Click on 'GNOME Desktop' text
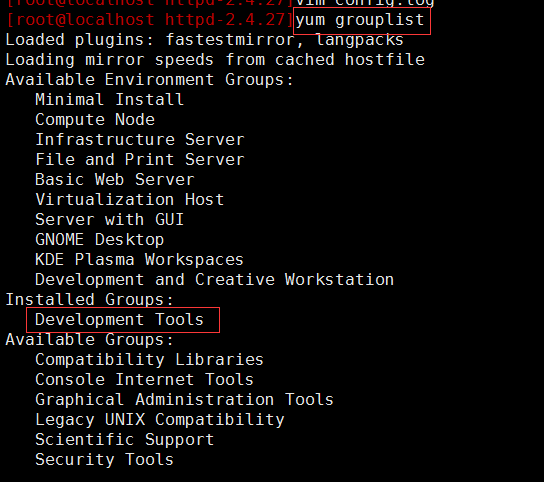The image size is (544, 482). click(x=100, y=240)
